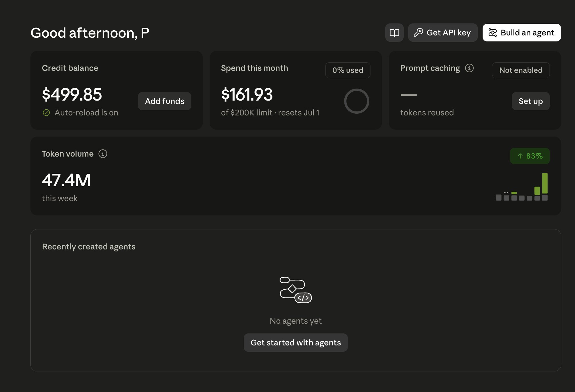Click the 83% increase badge

530,156
